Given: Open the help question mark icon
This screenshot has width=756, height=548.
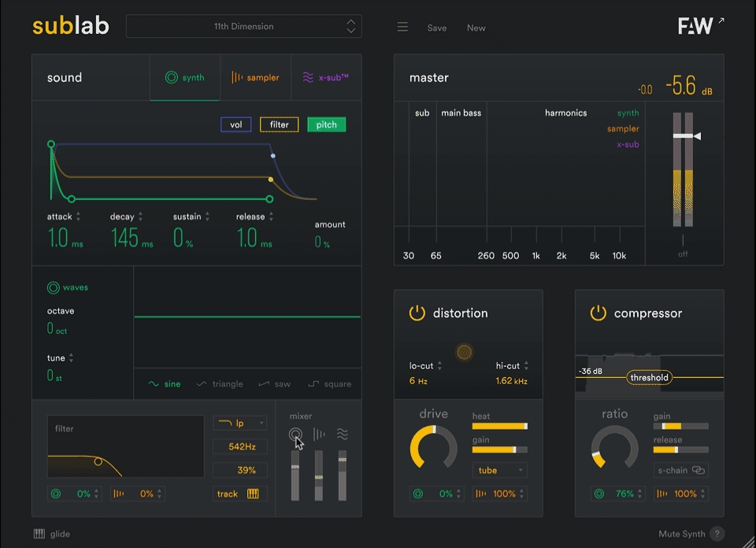Looking at the screenshot, I should point(717,534).
